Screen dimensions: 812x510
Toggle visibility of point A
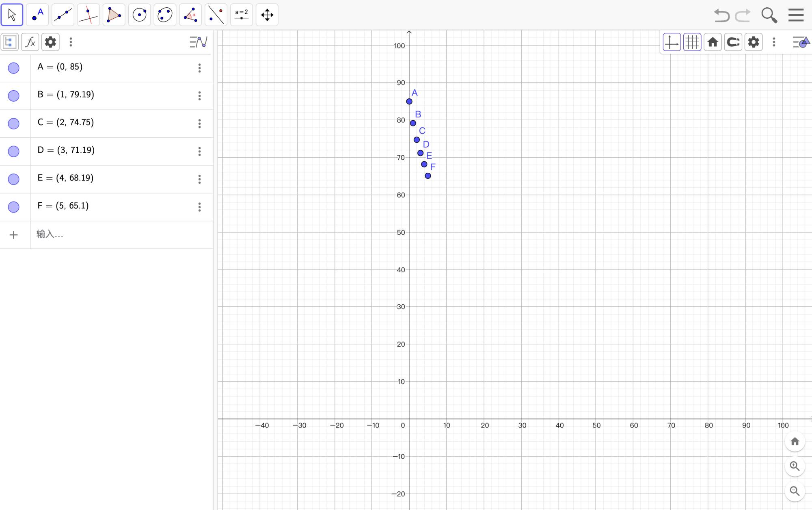pyautogui.click(x=14, y=68)
